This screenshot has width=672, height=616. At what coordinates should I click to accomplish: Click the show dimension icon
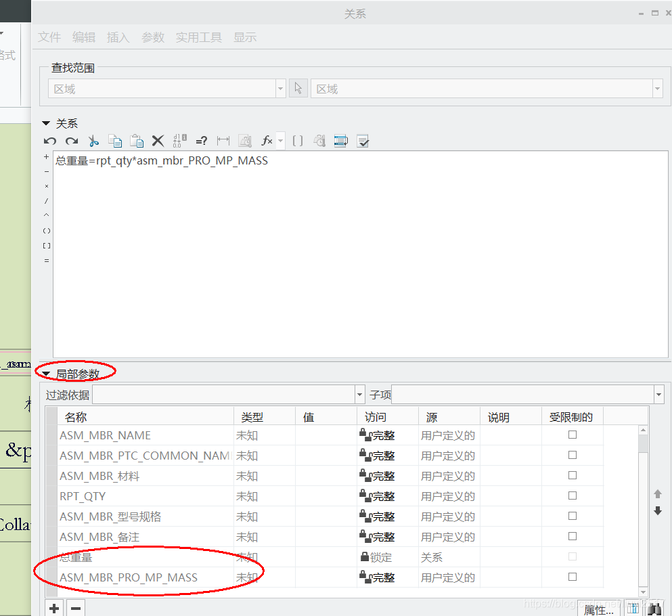pos(223,141)
